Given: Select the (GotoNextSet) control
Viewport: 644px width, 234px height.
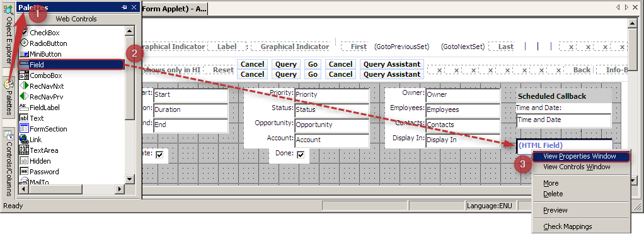Looking at the screenshot, I should [463, 47].
